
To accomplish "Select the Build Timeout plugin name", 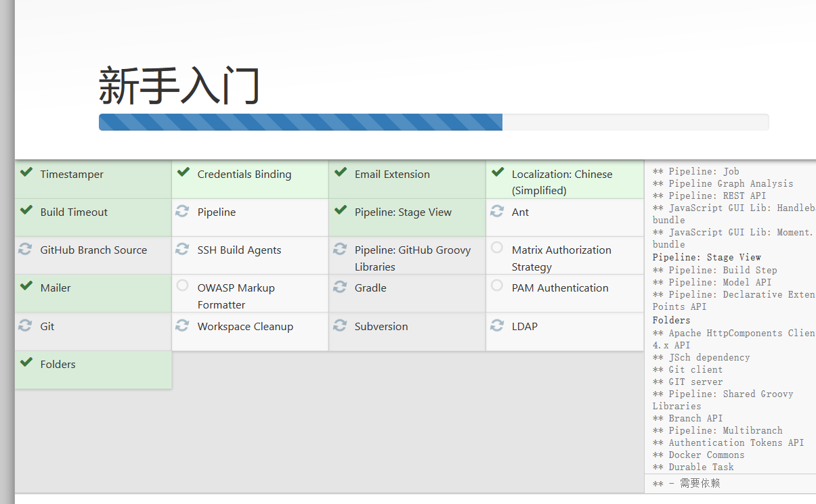I will 74,212.
